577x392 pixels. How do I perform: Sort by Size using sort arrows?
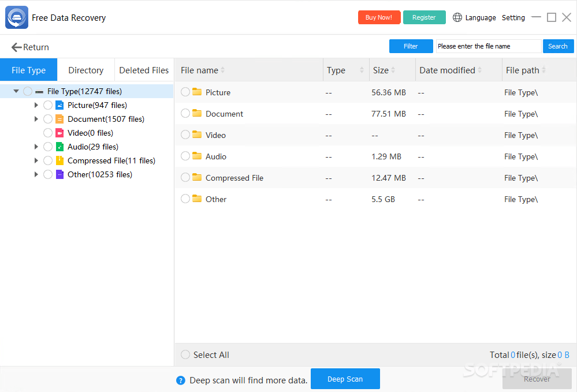coord(393,70)
